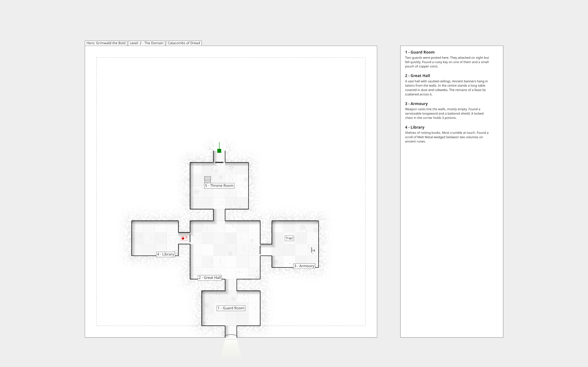Image resolution: width=588 pixels, height=367 pixels.
Task: Click the door between Great Hall and Armoury
Action: [260, 250]
